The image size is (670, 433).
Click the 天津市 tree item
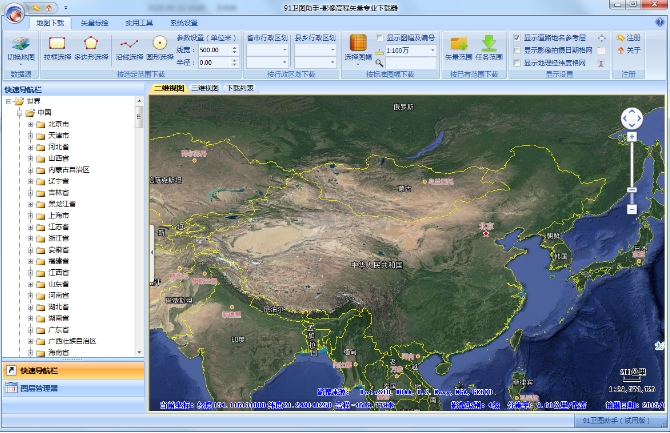pyautogui.click(x=59, y=135)
